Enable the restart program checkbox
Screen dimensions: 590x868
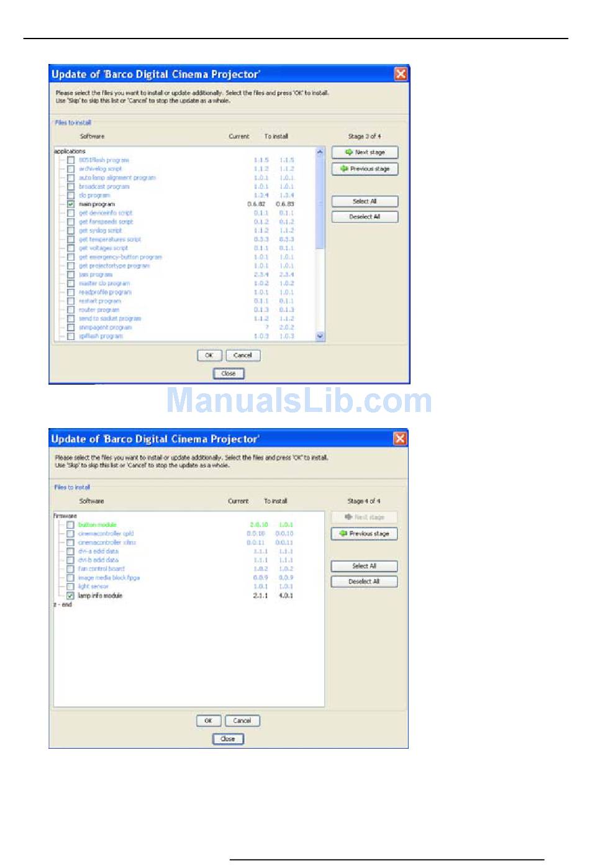[x=71, y=301]
